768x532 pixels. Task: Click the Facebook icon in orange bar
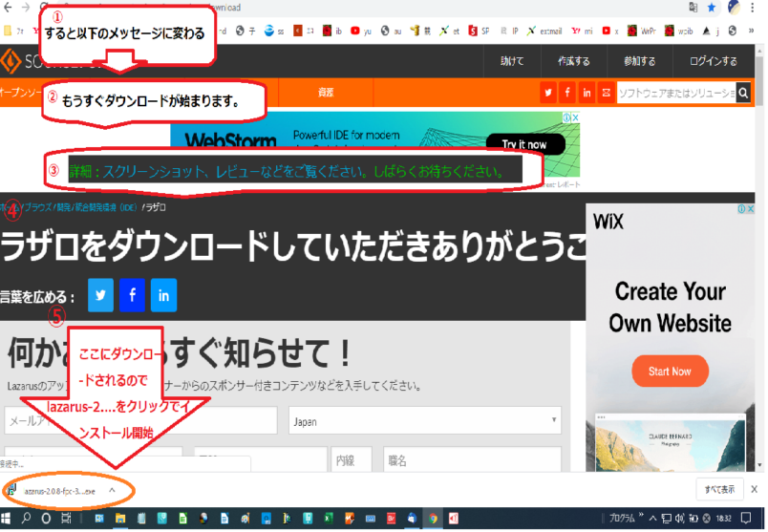click(x=567, y=93)
